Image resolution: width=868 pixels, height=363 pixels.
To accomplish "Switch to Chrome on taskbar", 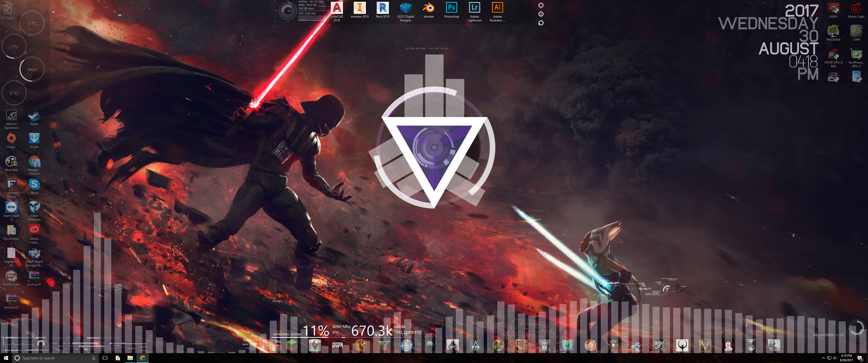I will [x=143, y=358].
